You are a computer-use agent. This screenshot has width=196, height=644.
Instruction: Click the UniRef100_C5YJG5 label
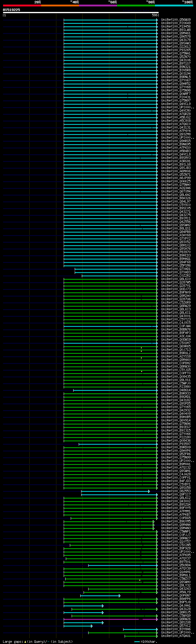coord(176,370)
